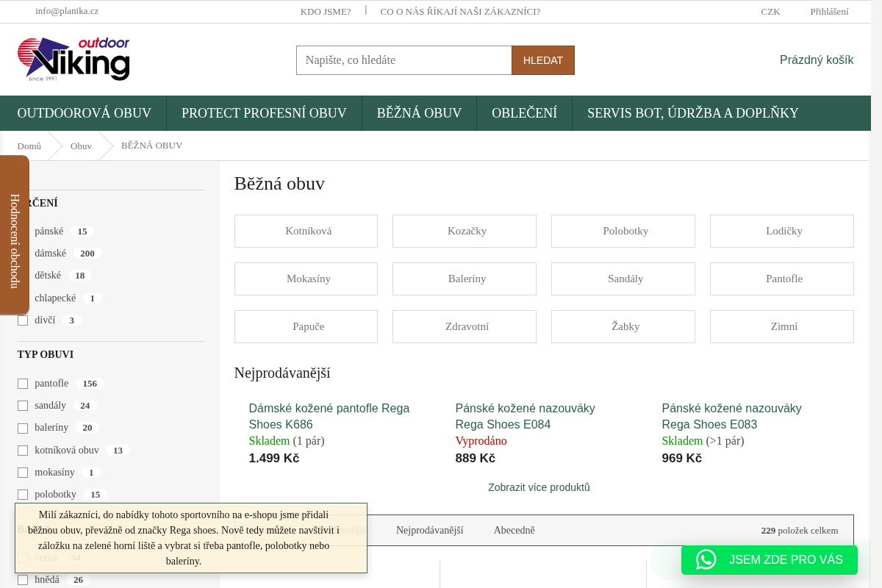Open Pánské kožené nazouváky Rega Shoes E083

click(x=731, y=416)
